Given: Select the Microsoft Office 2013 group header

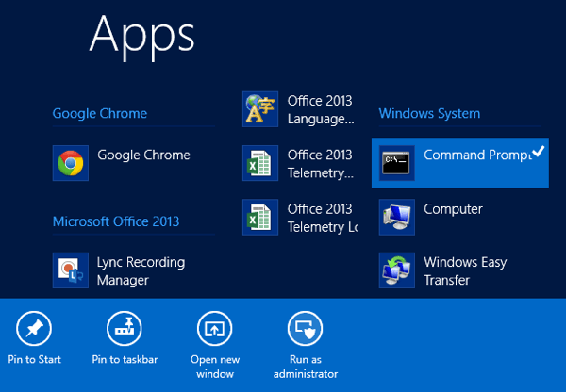Looking at the screenshot, I should point(115,221).
